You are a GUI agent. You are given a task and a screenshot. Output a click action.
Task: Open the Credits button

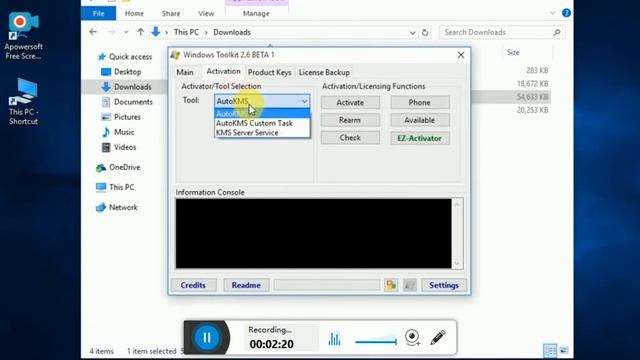[193, 285]
